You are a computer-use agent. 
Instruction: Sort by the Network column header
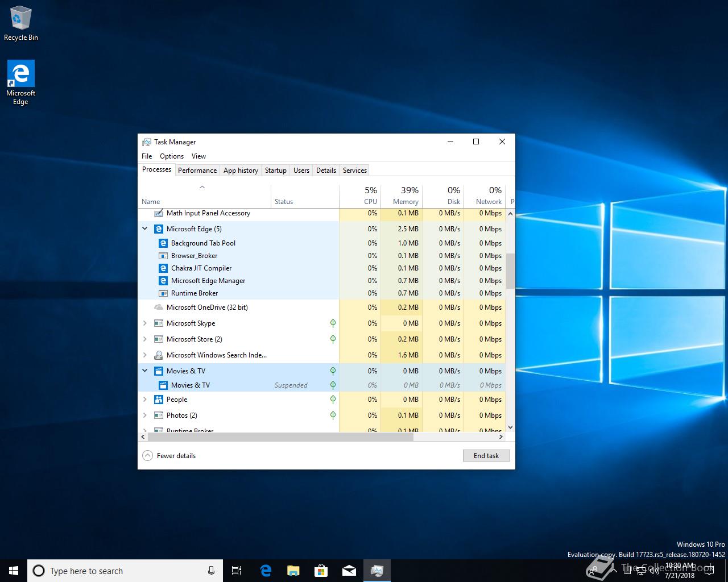click(485, 196)
